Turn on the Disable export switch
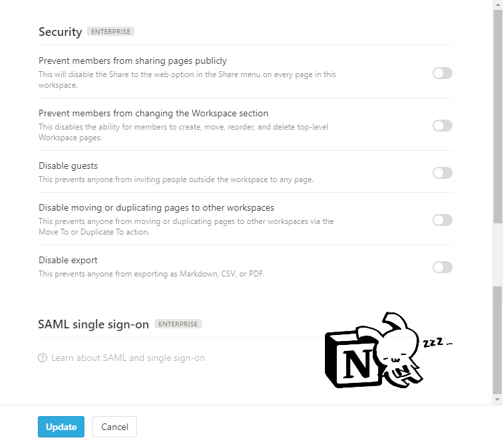Viewport: 503px width, 448px height. pos(443,267)
